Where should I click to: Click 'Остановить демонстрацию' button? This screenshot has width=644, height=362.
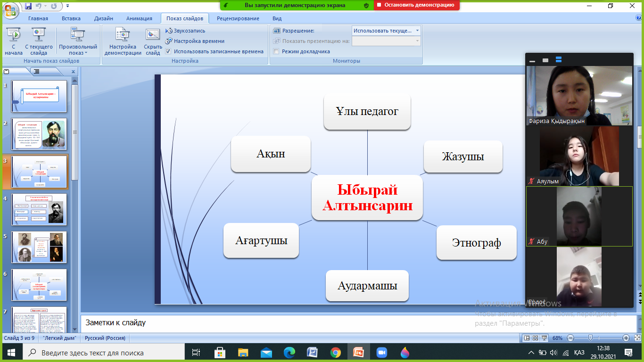click(x=416, y=5)
